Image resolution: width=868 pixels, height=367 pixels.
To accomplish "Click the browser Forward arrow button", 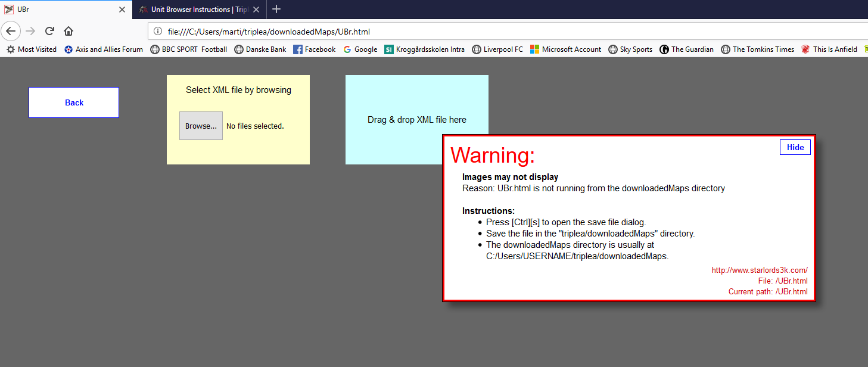I will pyautogui.click(x=30, y=31).
